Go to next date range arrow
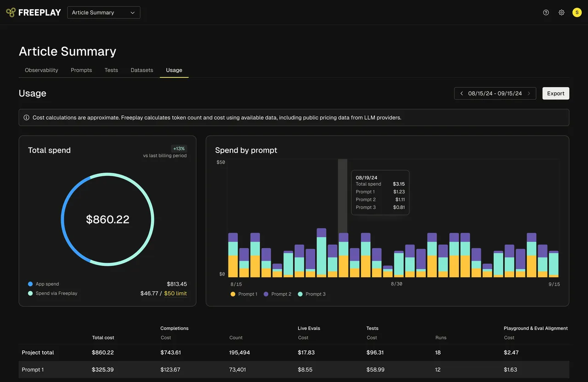The height and width of the screenshot is (382, 588). tap(529, 93)
